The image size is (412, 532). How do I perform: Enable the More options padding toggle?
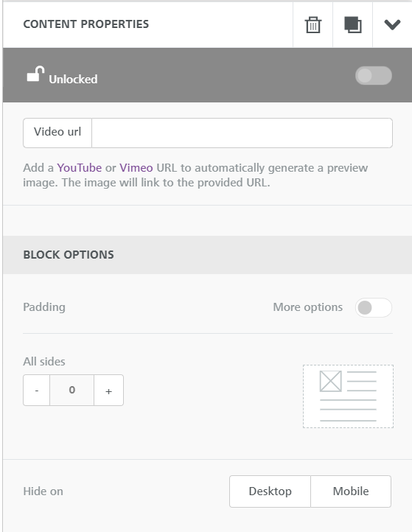[x=374, y=308]
